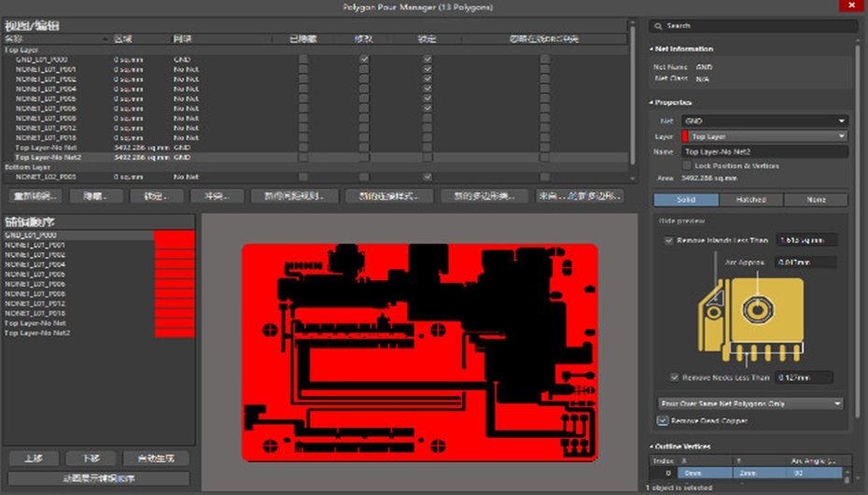
Task: Open the Net dropdown showing GND
Action: click(764, 120)
